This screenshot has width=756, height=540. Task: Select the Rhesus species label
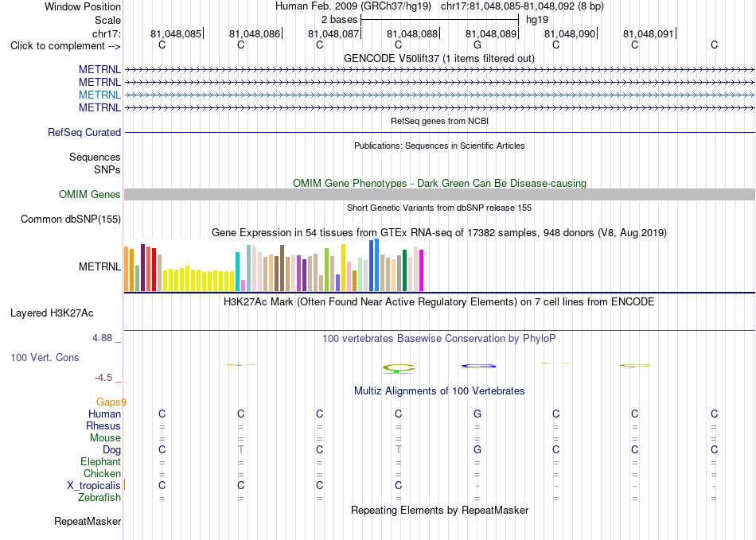[x=103, y=425]
